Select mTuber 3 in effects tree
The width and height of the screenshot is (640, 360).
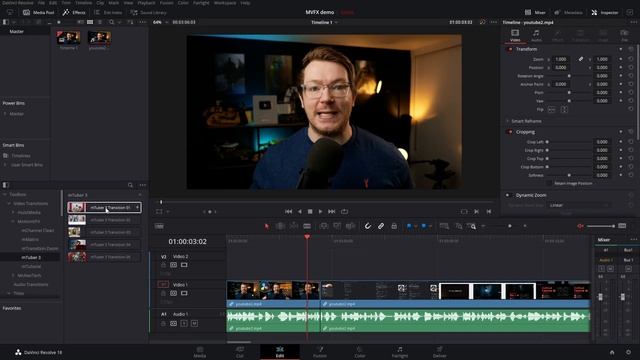[31, 258]
